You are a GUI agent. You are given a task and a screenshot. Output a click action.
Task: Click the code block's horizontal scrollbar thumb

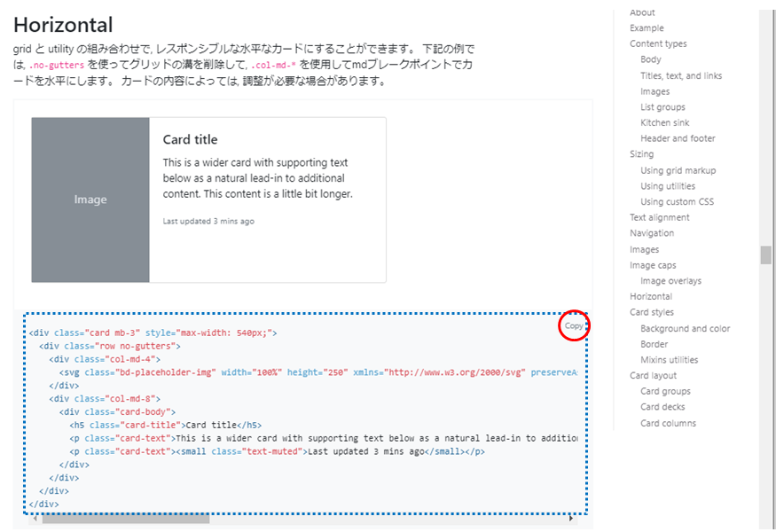pos(126,519)
